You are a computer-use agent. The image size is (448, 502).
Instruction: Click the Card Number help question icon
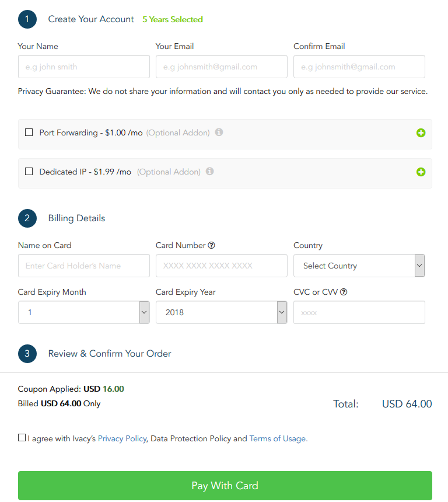click(x=211, y=245)
